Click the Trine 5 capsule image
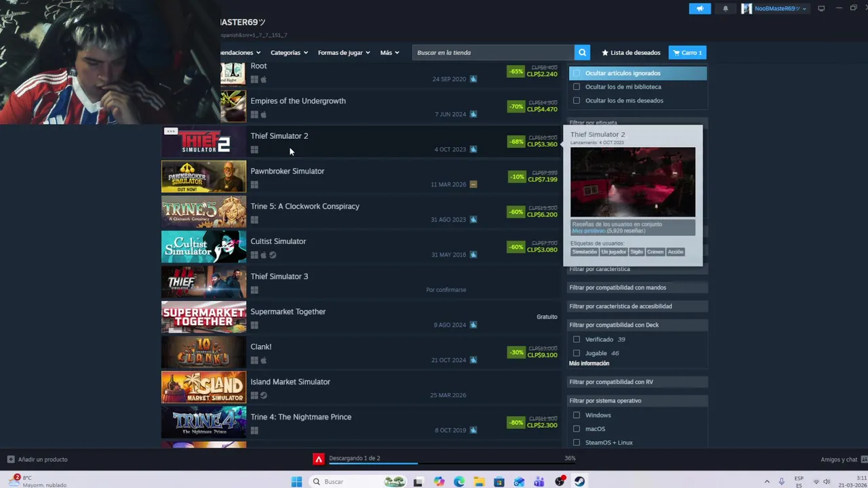Screen dimensions: 868x488 click(203, 213)
